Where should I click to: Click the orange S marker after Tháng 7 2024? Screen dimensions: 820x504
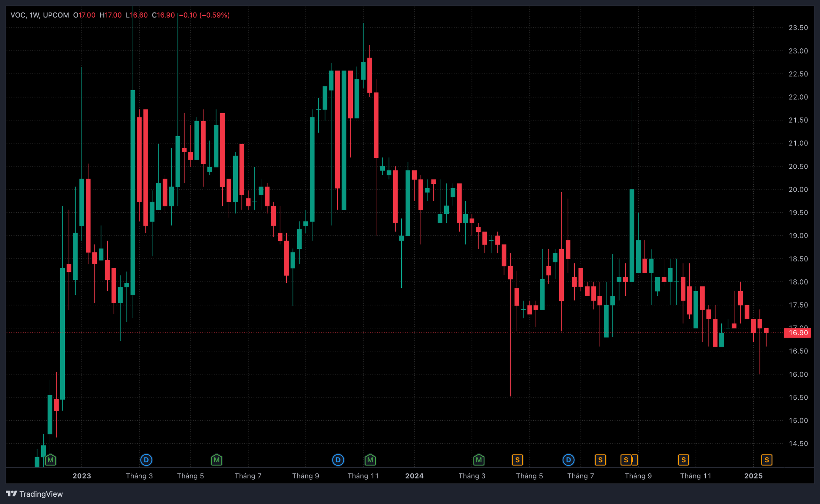(600, 460)
